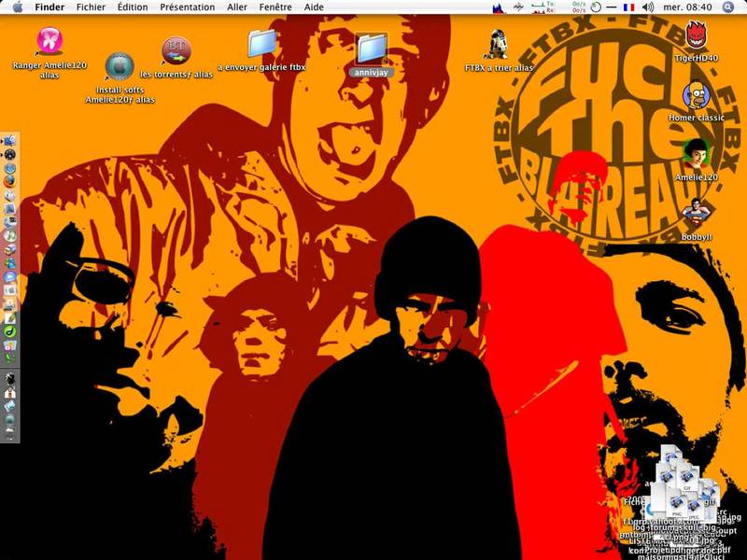Select the annivjay folder
The height and width of the screenshot is (560, 747).
[371, 49]
